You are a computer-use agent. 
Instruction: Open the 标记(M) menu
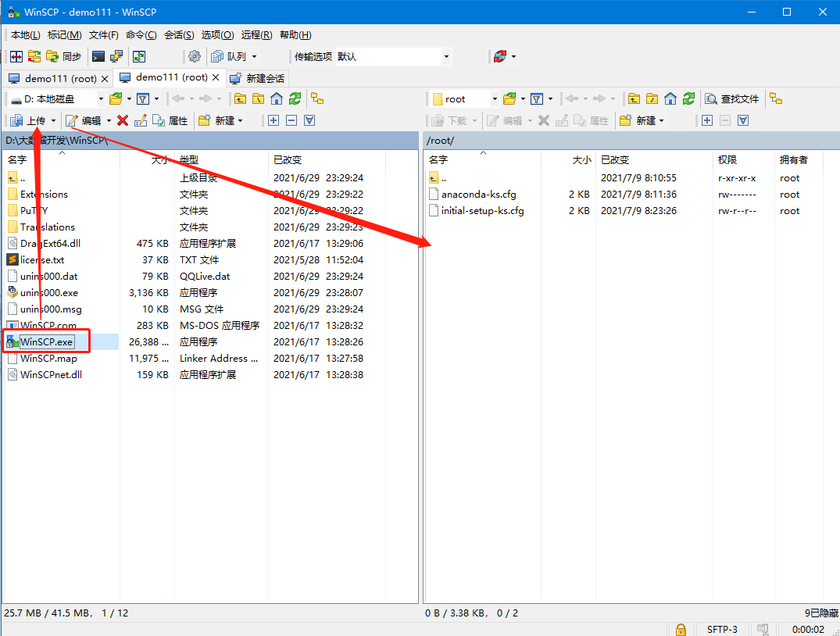coord(64,35)
